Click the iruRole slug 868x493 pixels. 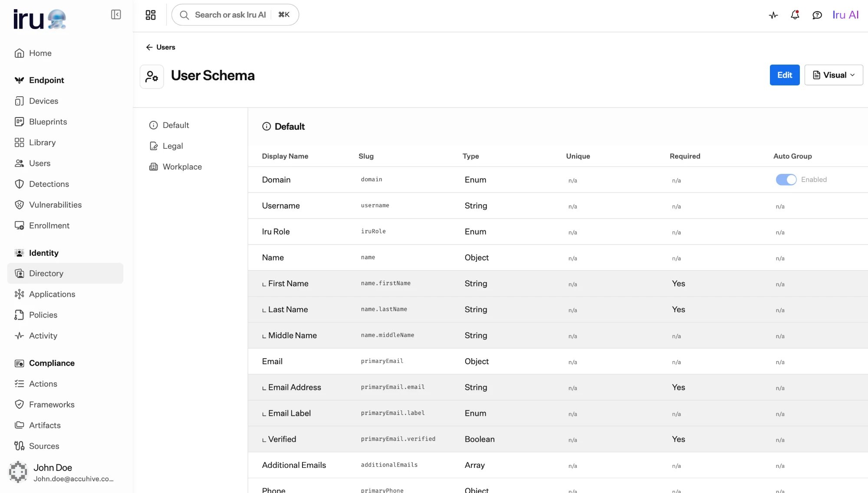pyautogui.click(x=373, y=232)
